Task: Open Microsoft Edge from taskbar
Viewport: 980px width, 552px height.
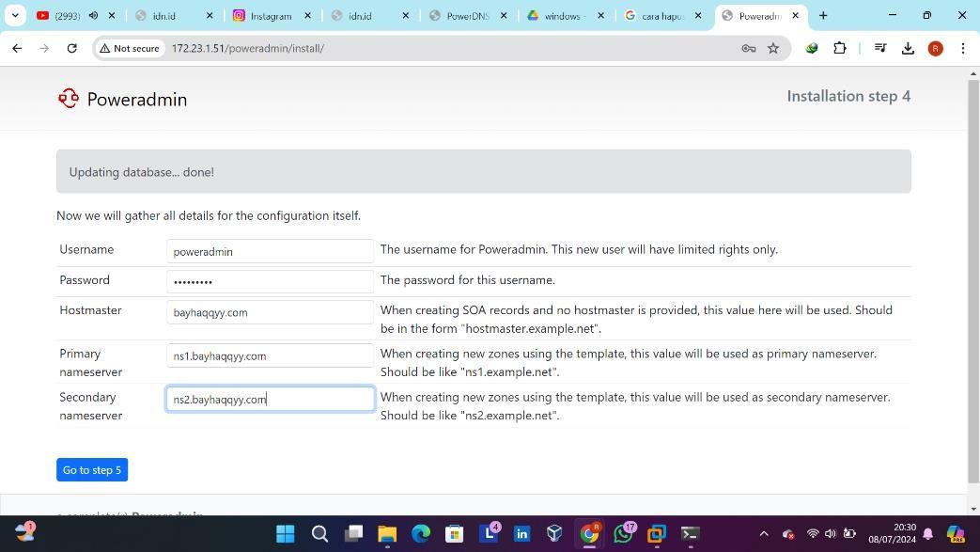Action: 421,533
